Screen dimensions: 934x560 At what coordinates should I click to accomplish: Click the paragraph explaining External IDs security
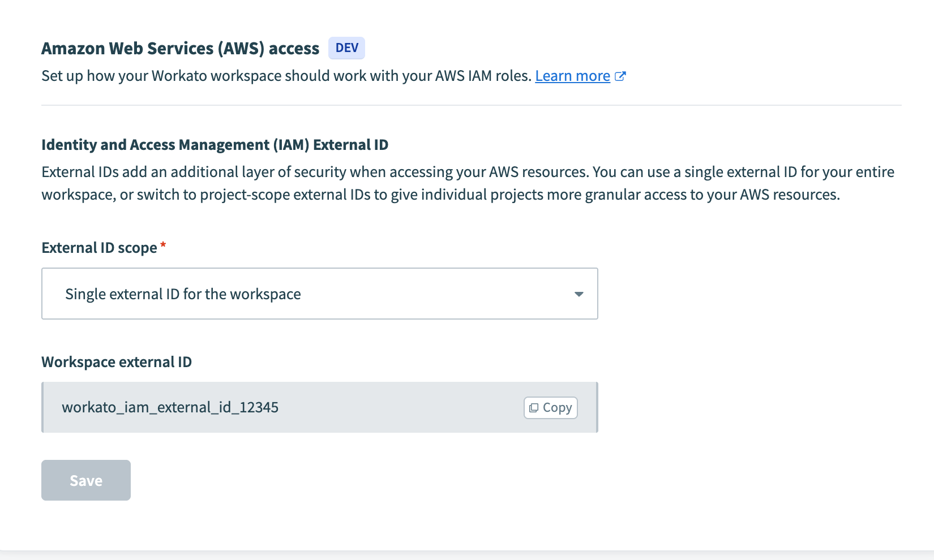coord(468,183)
